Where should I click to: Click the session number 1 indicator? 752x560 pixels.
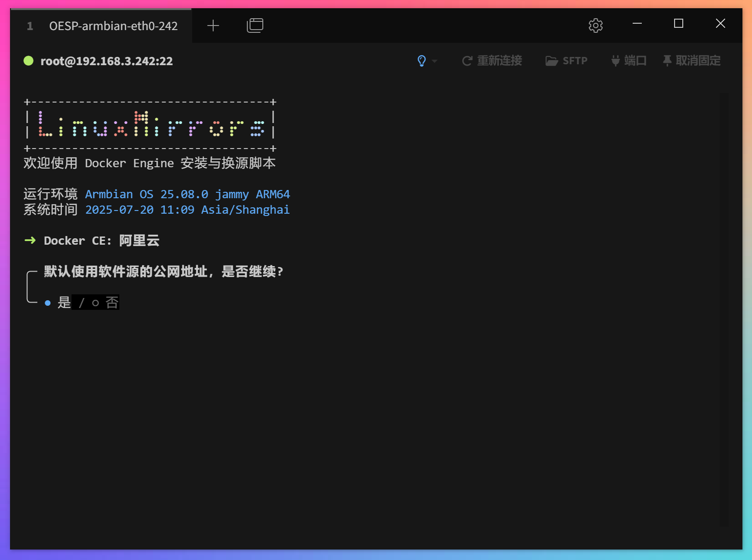(30, 26)
